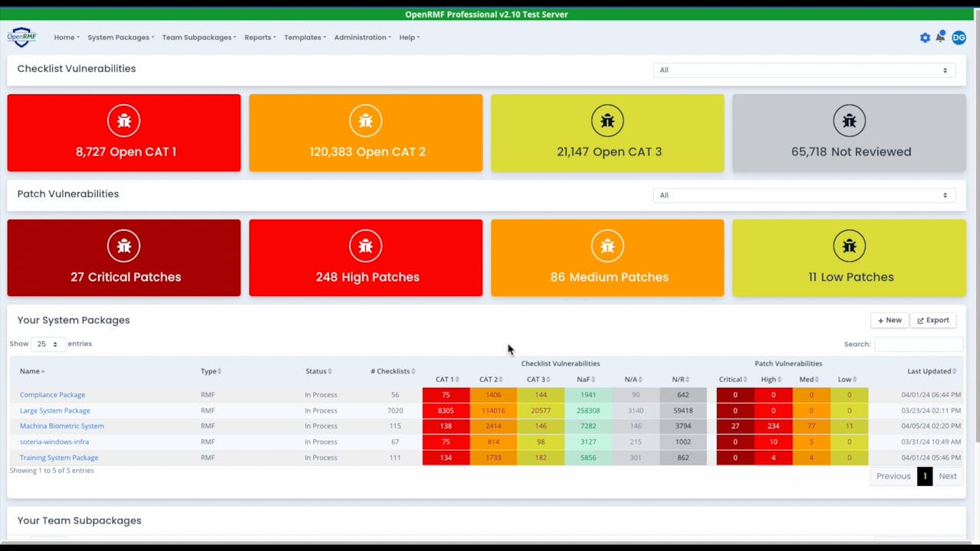Screen dimensions: 980x551
Task: Open the Reports menu
Action: (260, 37)
